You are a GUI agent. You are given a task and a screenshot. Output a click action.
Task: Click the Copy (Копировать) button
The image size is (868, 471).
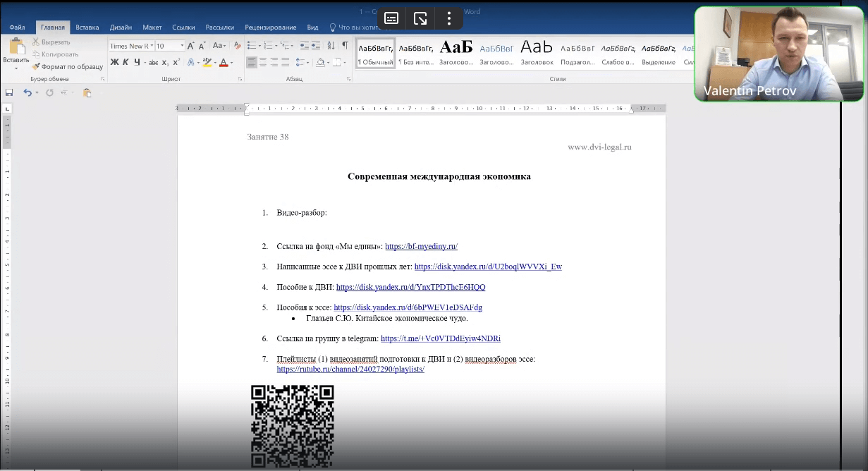pyautogui.click(x=54, y=54)
